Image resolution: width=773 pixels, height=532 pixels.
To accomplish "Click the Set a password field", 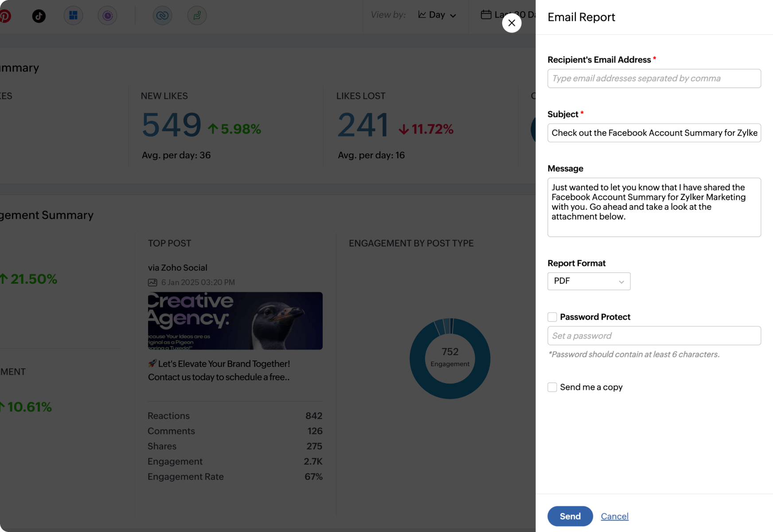I will [x=654, y=336].
